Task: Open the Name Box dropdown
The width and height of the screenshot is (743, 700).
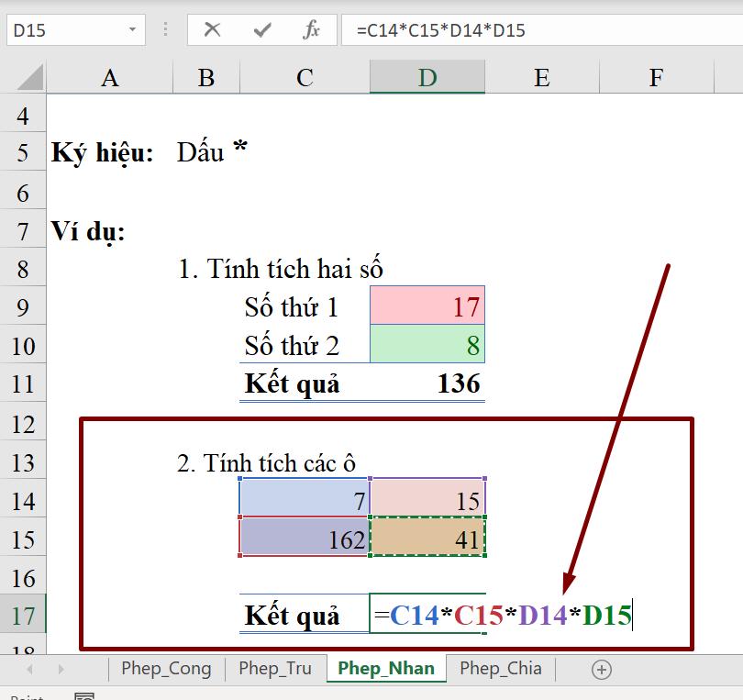Action: [131, 29]
